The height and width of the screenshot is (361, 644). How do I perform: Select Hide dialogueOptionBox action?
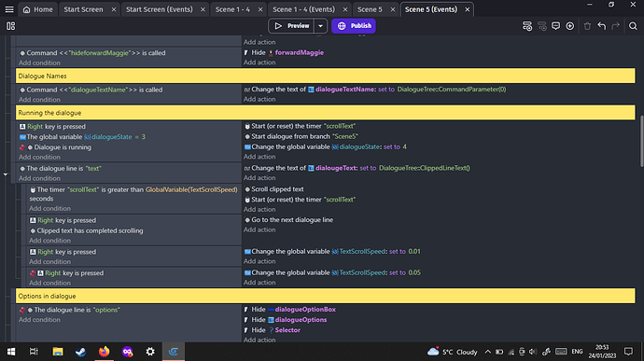point(289,310)
